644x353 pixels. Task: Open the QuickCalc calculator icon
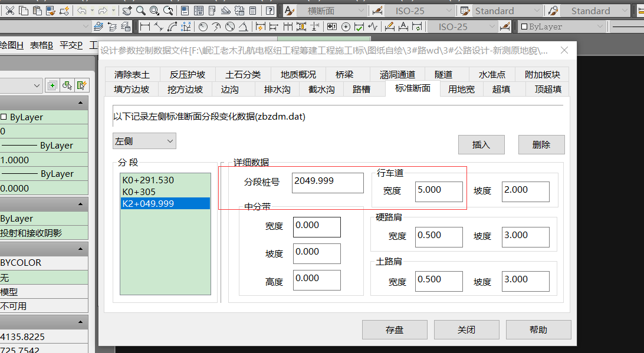(x=252, y=11)
